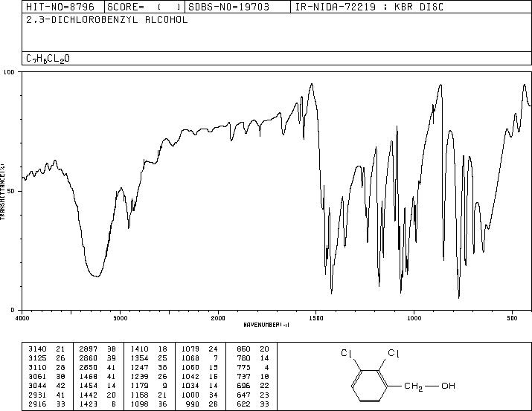
Task: Pick the 1034 wavenumber in the table
Action: tap(190, 386)
